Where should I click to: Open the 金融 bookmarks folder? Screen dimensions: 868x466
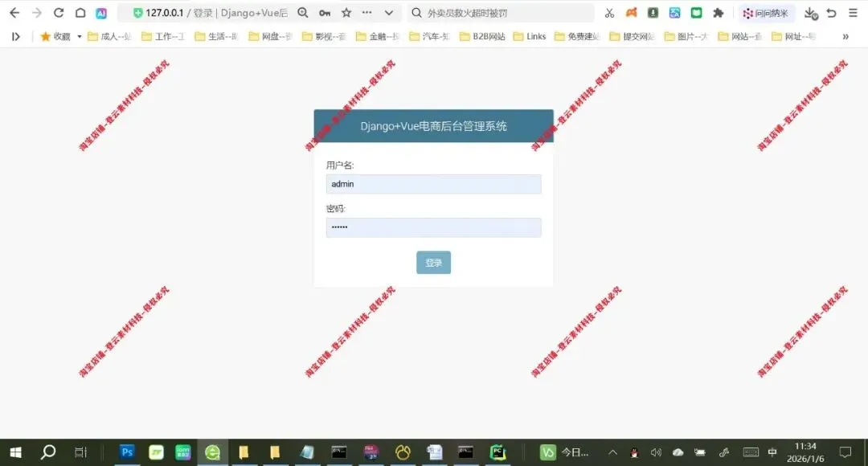tap(378, 36)
